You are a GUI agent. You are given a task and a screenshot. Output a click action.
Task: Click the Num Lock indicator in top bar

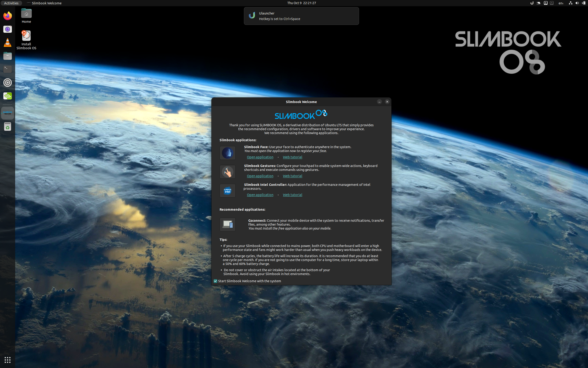[546, 3]
